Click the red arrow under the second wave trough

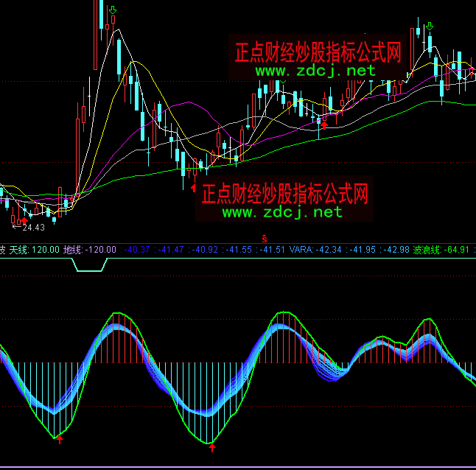point(212,446)
